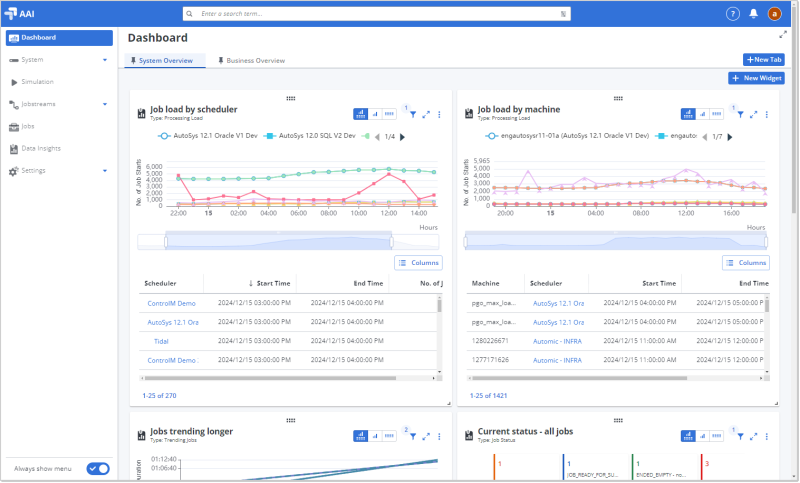Click scheduler table horizontal scrollbar
This screenshot has width=800, height=483.
click(270, 378)
